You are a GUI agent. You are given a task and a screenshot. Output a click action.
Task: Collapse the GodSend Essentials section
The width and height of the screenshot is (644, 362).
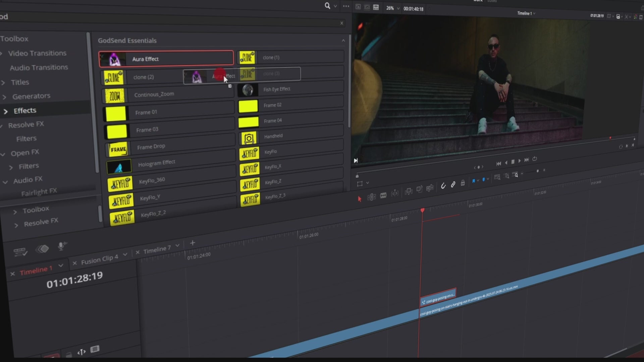click(x=343, y=41)
